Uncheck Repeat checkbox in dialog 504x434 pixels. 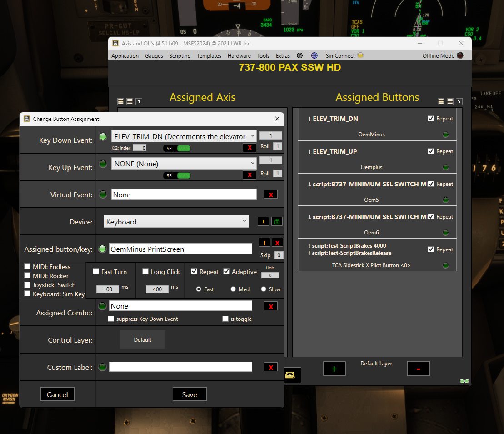(194, 271)
